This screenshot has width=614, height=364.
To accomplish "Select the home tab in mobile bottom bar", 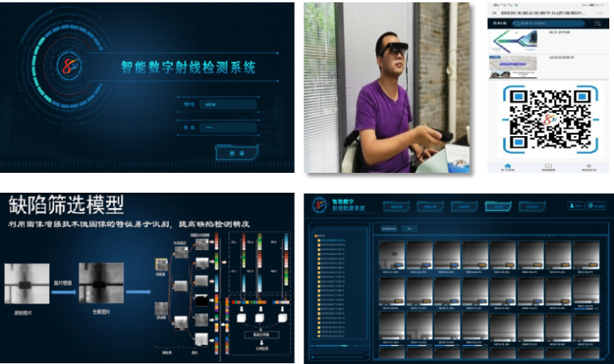I will point(507,167).
